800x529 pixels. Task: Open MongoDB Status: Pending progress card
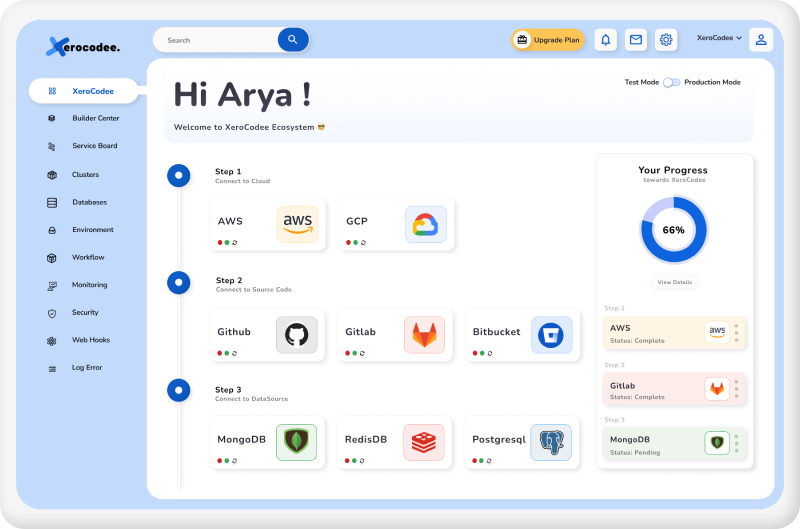(x=673, y=444)
